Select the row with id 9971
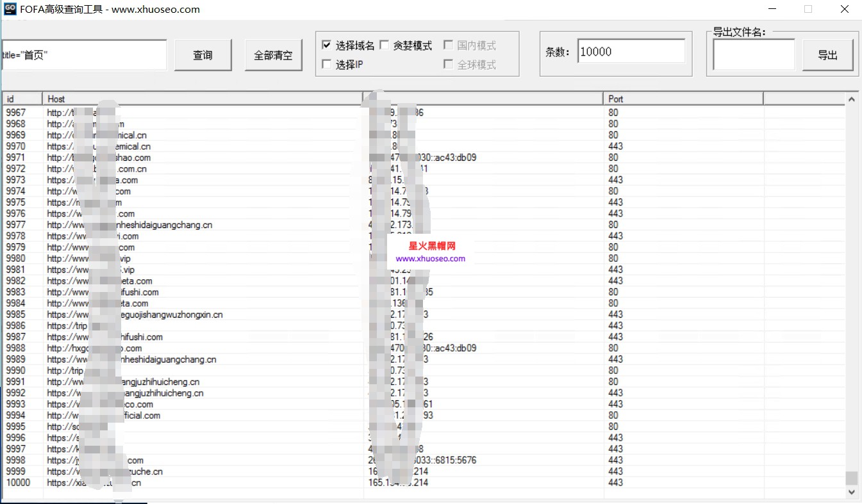The height and width of the screenshot is (504, 862). click(x=423, y=158)
